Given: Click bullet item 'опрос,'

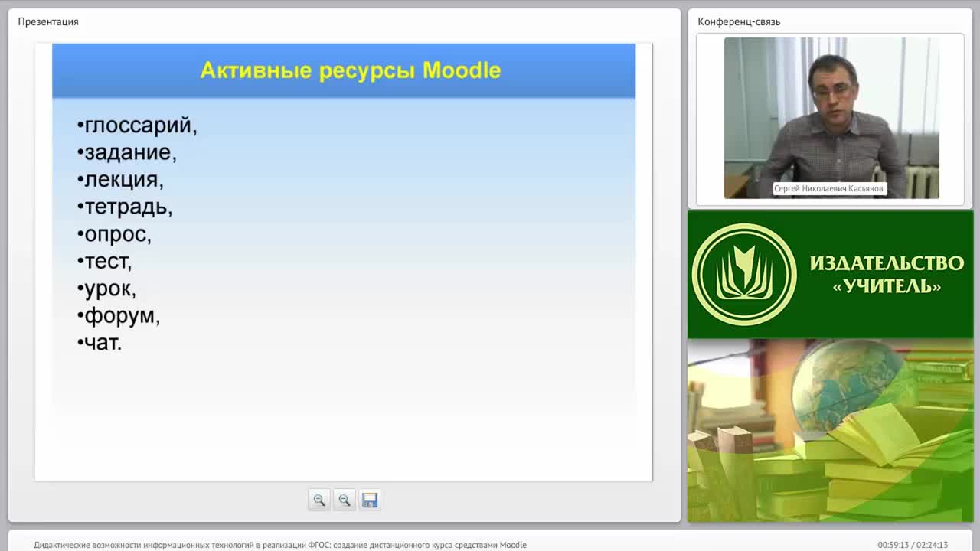Looking at the screenshot, I should (114, 234).
